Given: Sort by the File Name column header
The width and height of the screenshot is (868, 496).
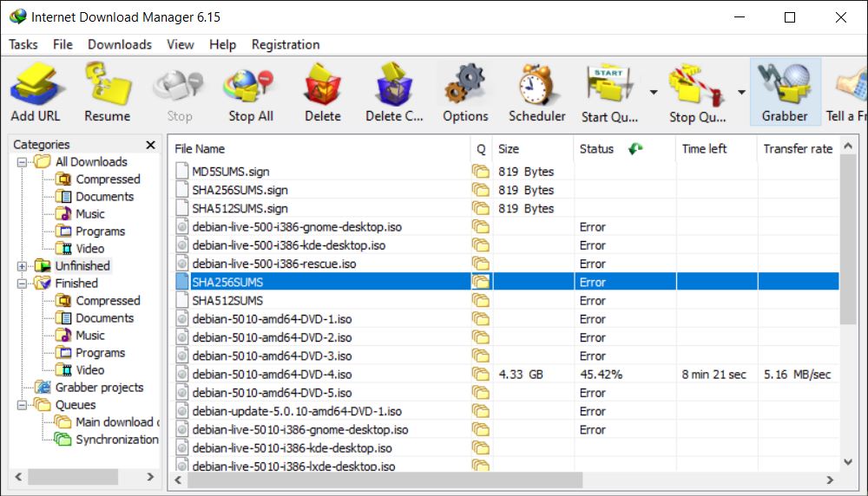Looking at the screenshot, I should (x=320, y=149).
